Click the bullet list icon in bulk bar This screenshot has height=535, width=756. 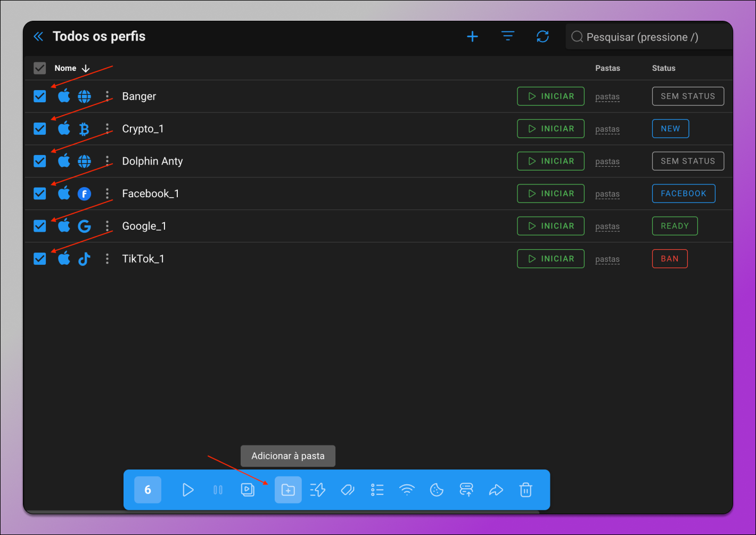pos(377,490)
